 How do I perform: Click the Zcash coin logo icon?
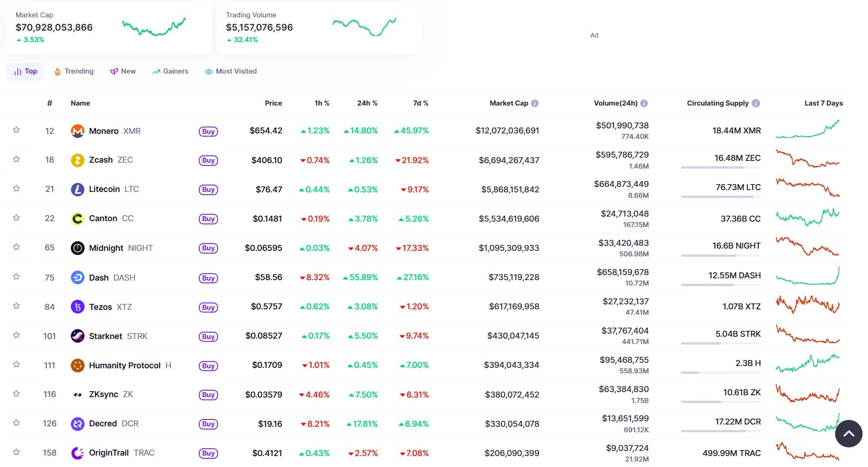pos(77,160)
